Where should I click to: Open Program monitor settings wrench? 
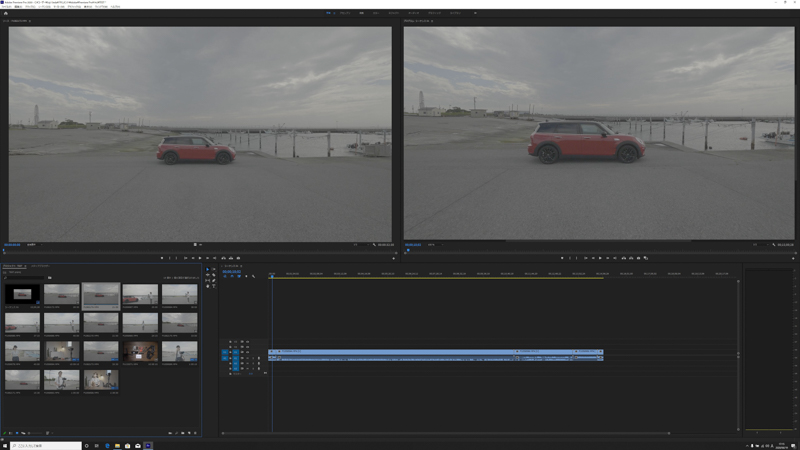click(773, 245)
